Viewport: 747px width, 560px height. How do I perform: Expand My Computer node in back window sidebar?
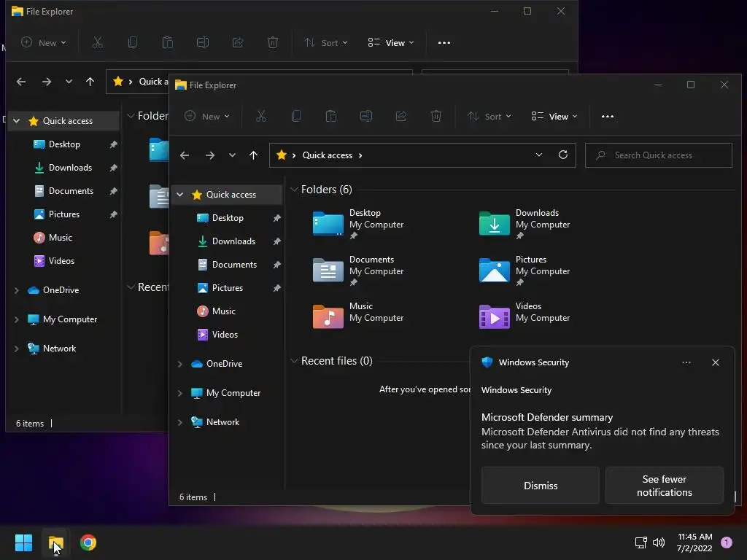(17, 319)
